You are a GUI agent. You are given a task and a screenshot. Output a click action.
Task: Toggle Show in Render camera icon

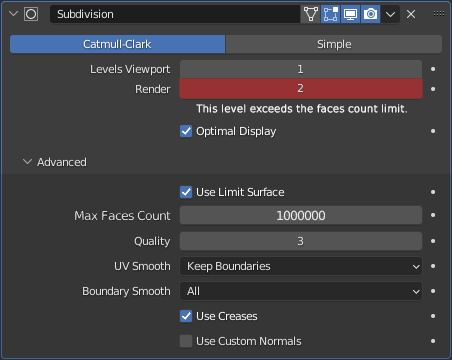click(x=370, y=14)
